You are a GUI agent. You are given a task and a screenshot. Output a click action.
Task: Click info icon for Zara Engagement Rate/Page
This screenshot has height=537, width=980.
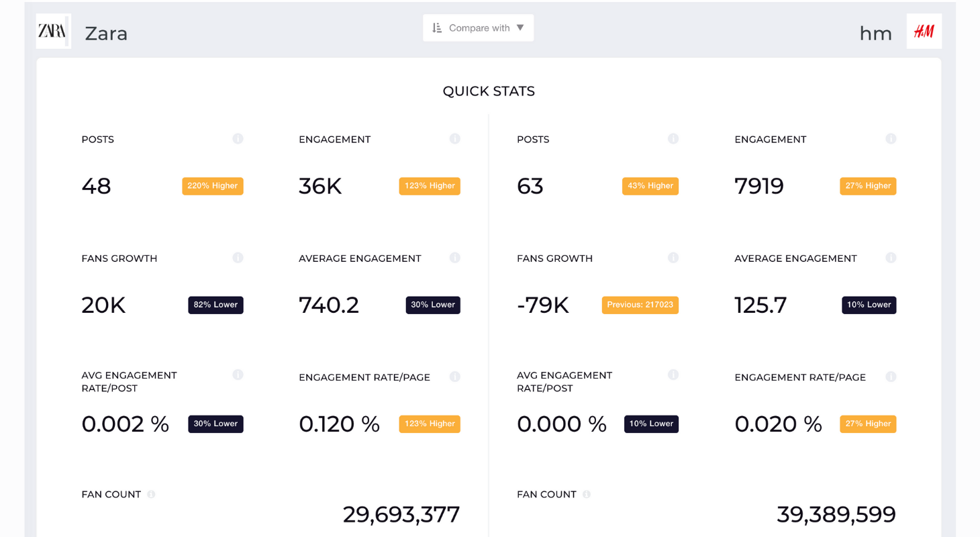(455, 377)
